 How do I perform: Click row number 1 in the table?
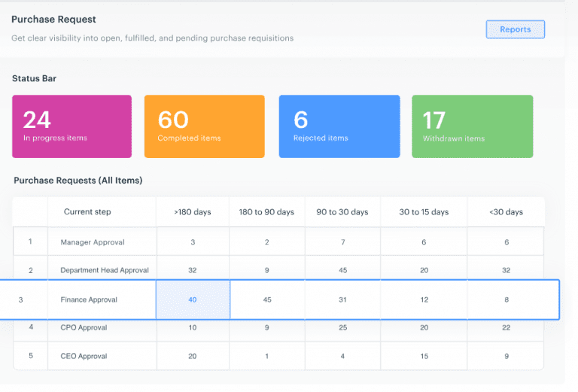[x=30, y=242]
